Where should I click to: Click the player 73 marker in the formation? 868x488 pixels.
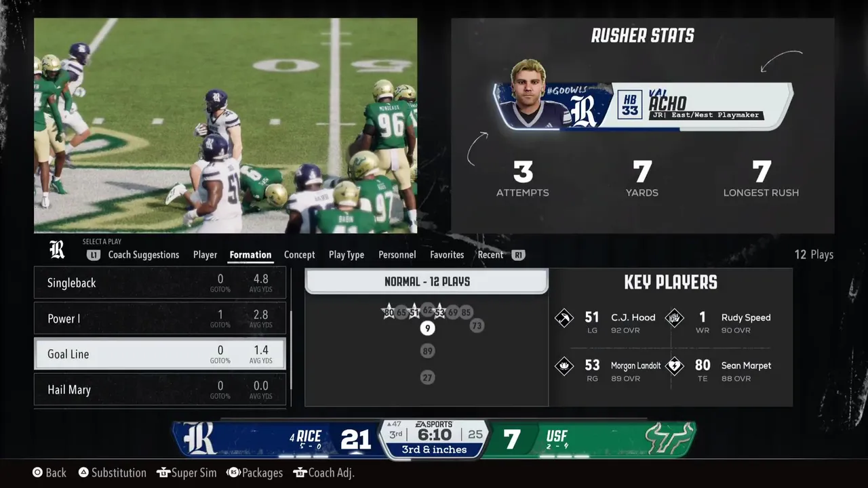coord(477,326)
